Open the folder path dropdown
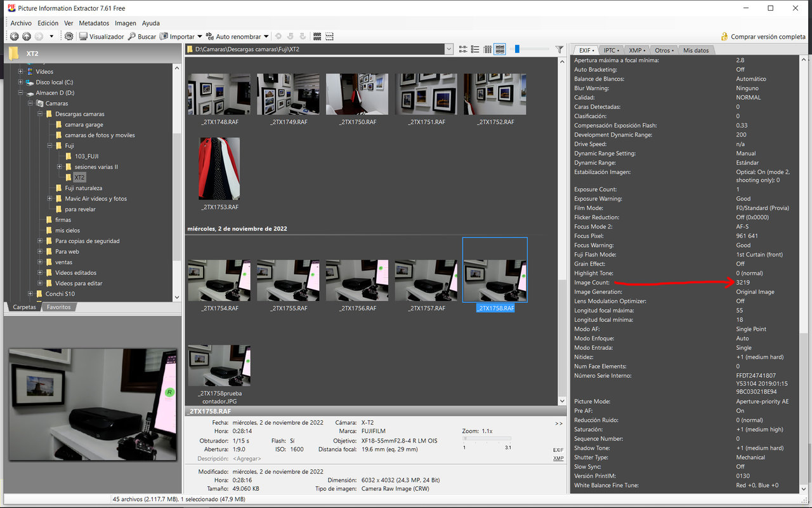 tap(449, 50)
